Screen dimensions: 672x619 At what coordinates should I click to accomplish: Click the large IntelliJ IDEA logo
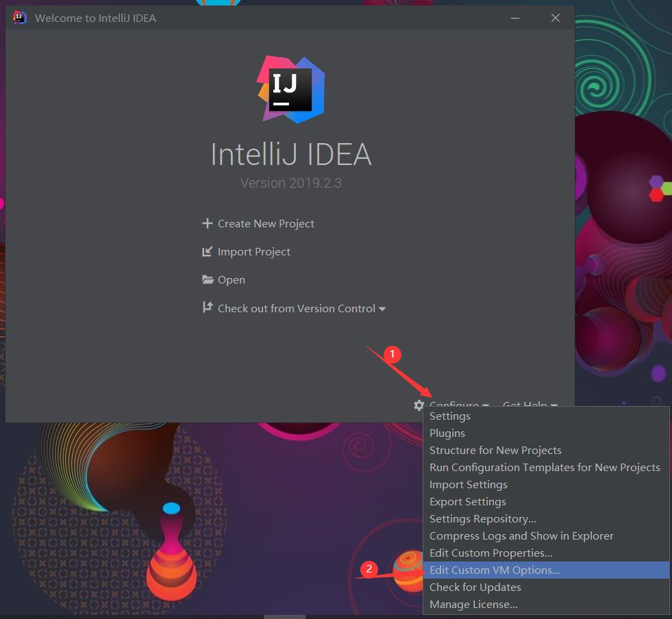(x=291, y=90)
